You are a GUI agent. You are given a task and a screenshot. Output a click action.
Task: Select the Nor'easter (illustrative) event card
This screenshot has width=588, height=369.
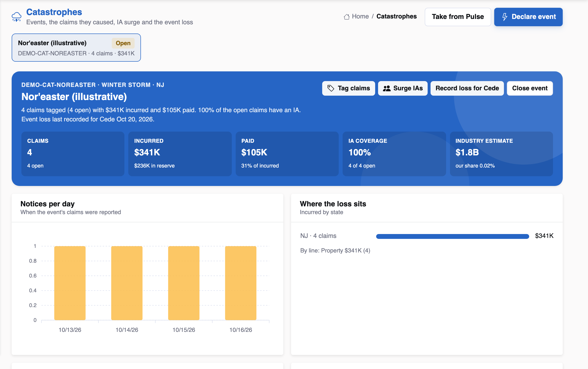(76, 48)
